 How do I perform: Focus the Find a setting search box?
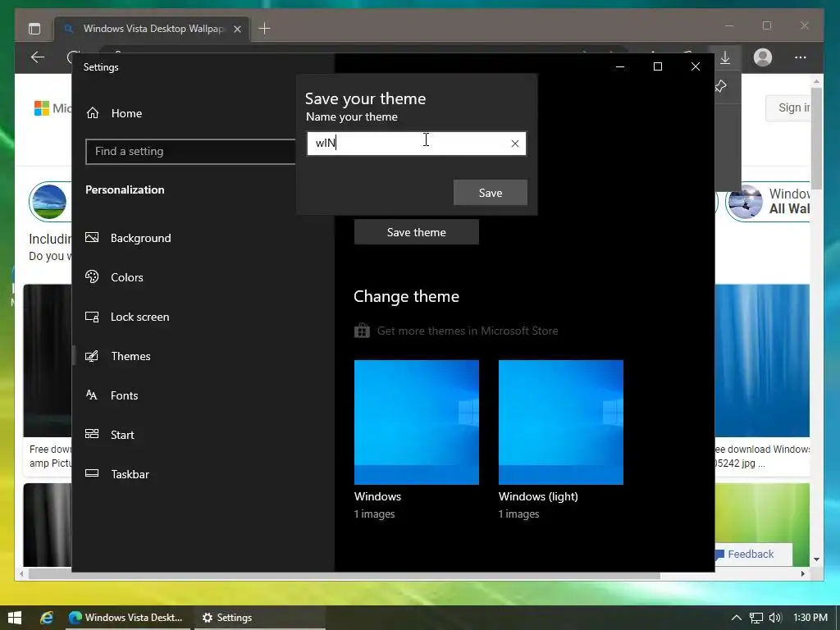coord(190,152)
